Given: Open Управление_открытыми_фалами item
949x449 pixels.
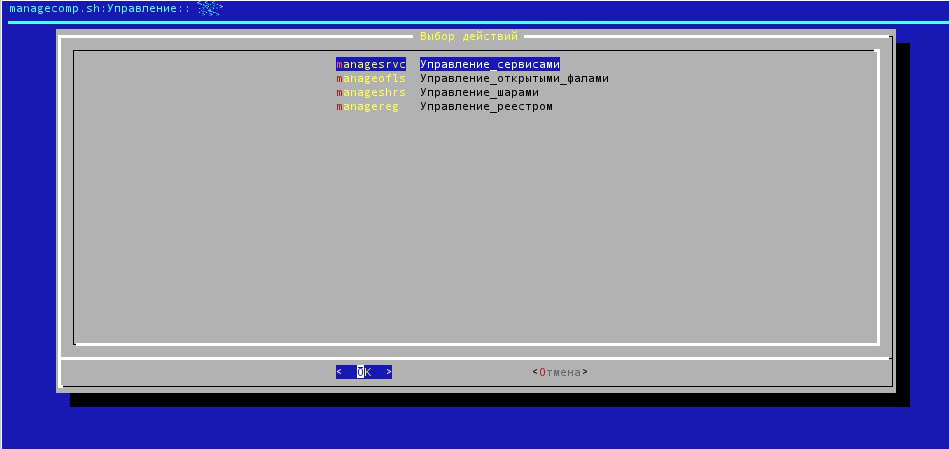Looking at the screenshot, I should click(x=514, y=78).
